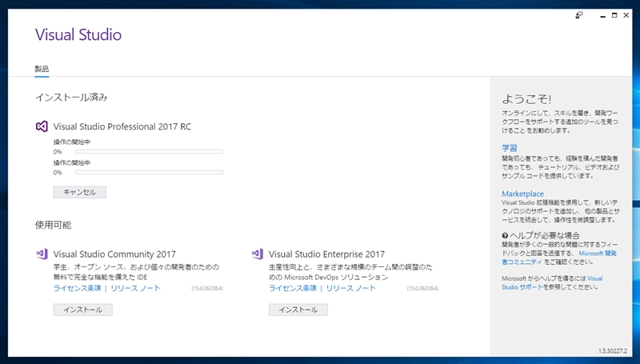Click the Visual Studio Enterprise 2017 title
This screenshot has width=640, height=364.
(327, 254)
